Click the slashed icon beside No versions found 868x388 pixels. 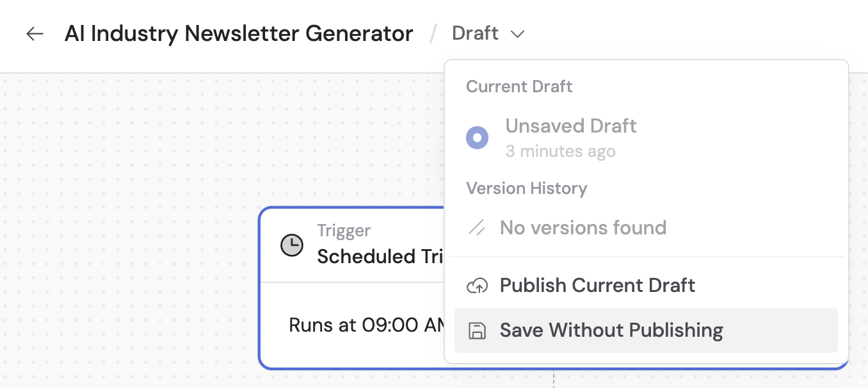click(x=477, y=227)
